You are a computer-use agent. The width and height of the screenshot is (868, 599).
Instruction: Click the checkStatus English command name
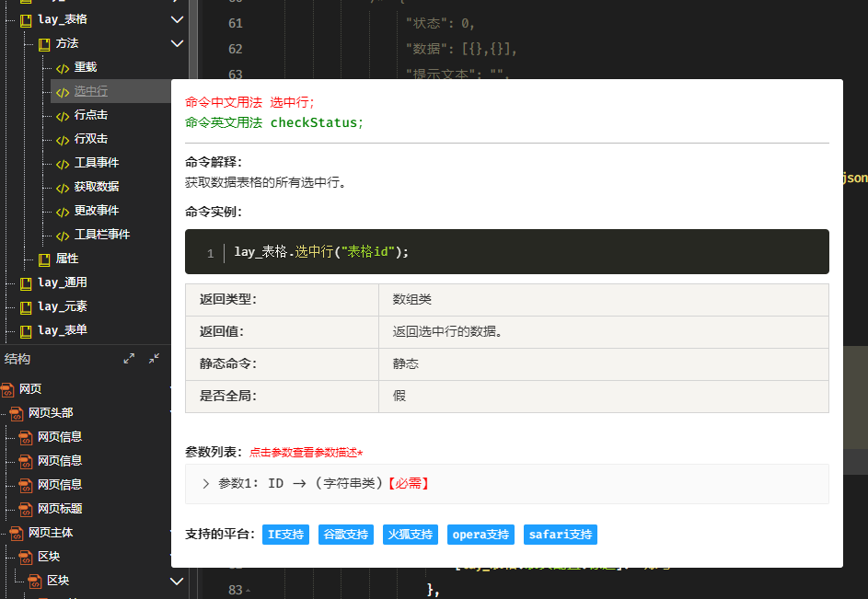(x=314, y=122)
